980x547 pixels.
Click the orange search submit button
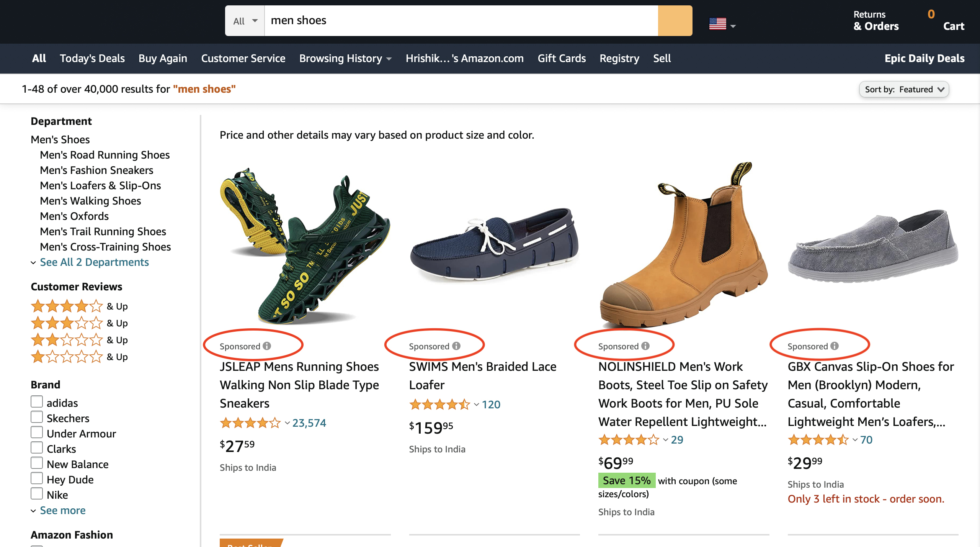pos(675,21)
